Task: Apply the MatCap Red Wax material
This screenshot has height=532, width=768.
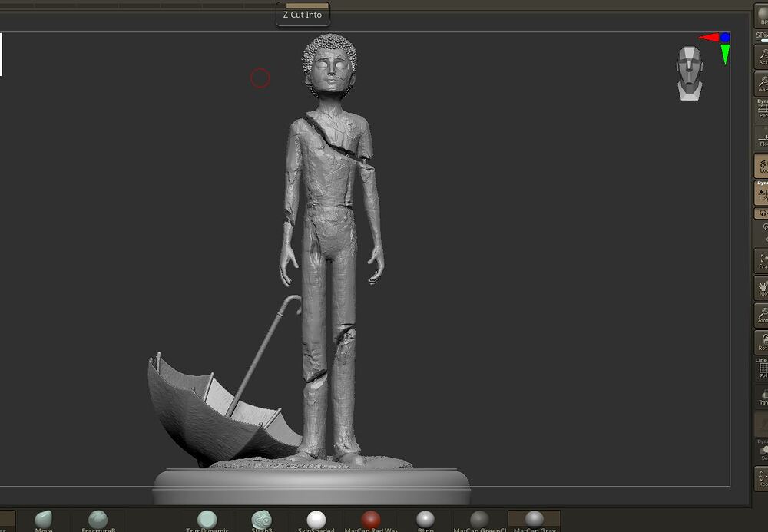Action: tap(371, 520)
